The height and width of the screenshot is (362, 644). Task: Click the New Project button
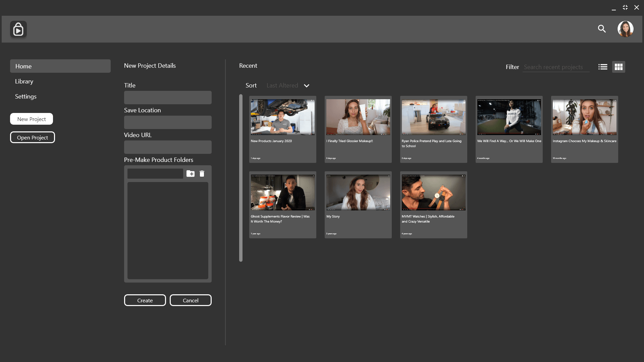31,119
